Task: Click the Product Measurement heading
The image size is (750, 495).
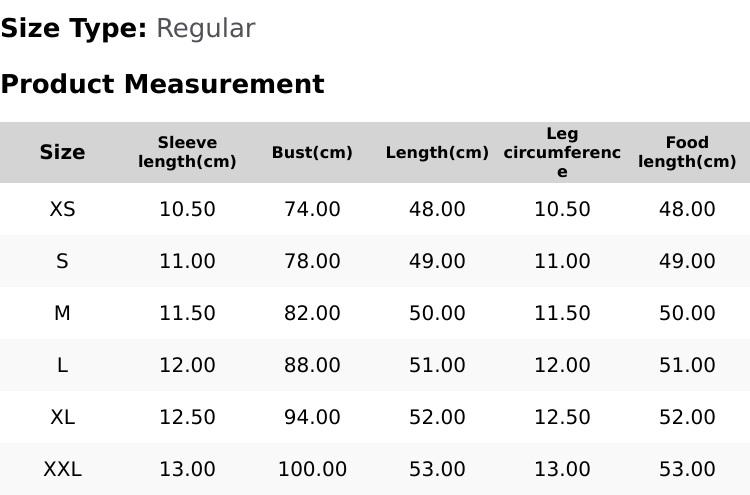Action: point(163,84)
